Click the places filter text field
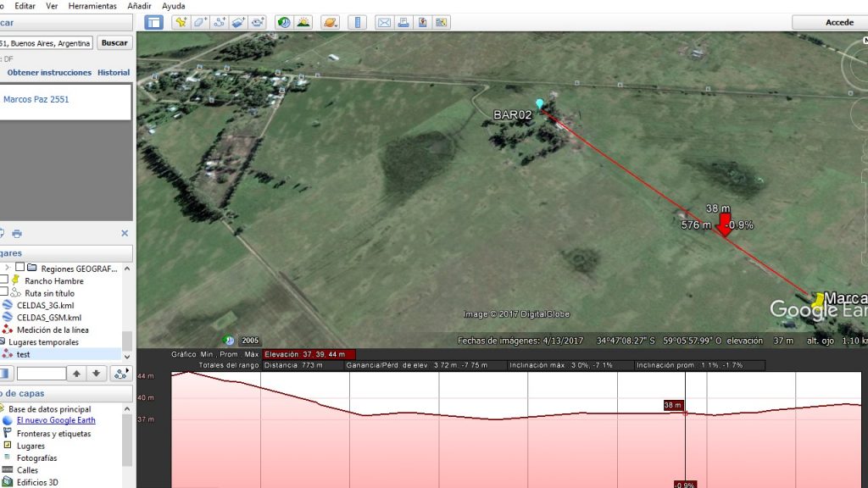The image size is (868, 488). [42, 374]
